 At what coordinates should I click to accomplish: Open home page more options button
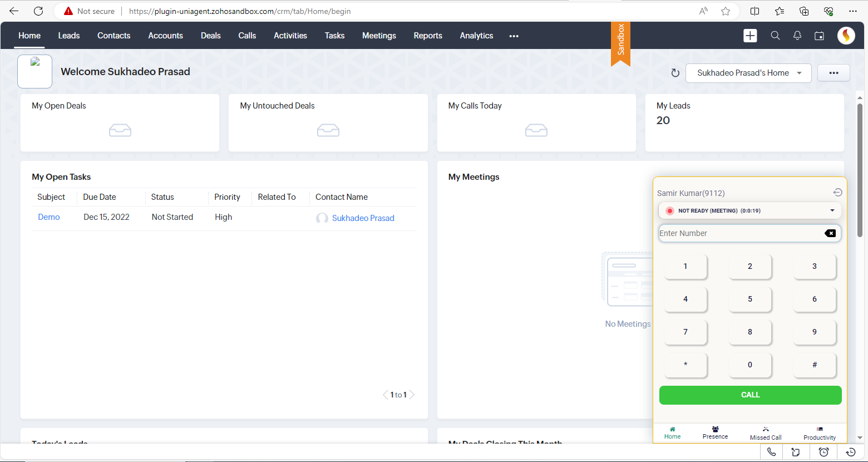[834, 73]
